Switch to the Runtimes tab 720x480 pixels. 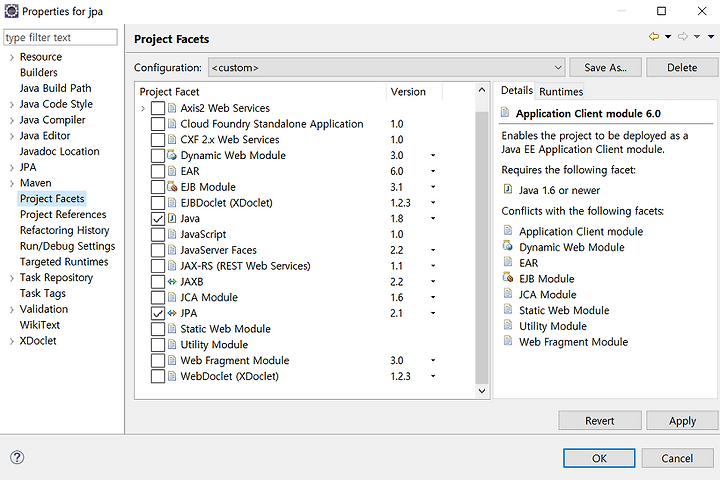click(x=561, y=91)
